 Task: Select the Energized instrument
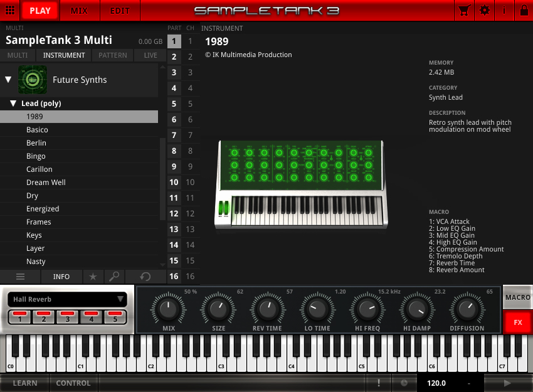point(79,209)
